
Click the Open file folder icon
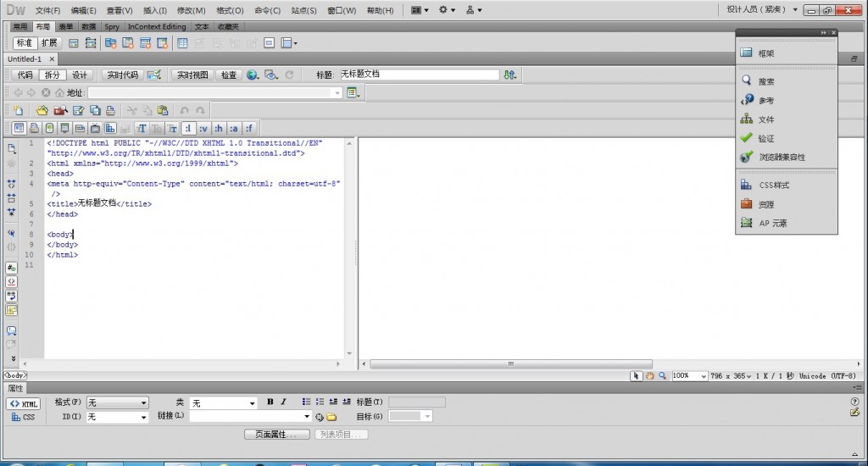42,110
